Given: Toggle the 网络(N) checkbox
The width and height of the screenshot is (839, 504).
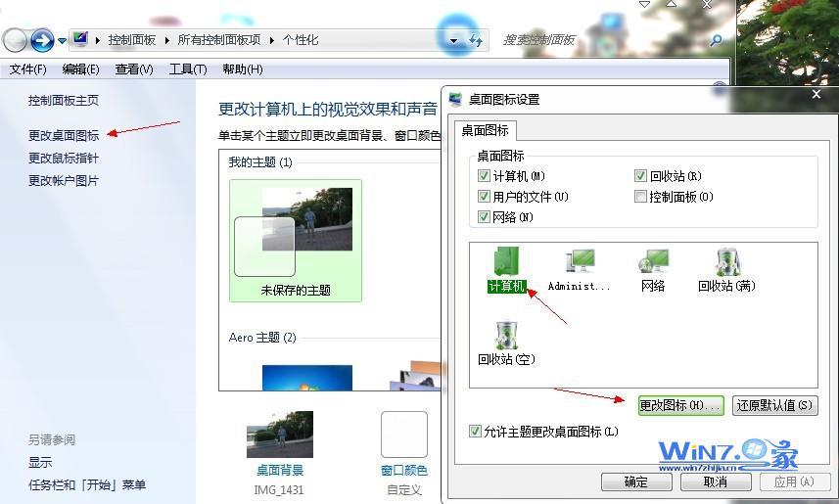Looking at the screenshot, I should click(x=484, y=216).
